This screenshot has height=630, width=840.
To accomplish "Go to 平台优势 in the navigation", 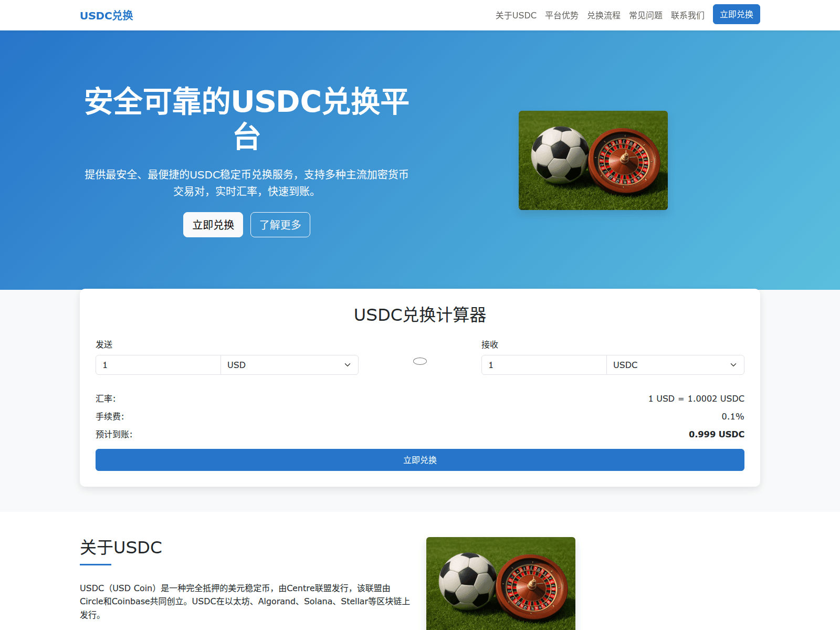I will coord(562,16).
